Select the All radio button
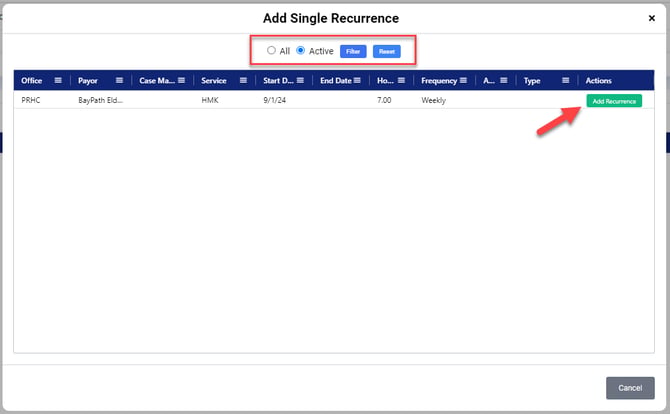 (271, 50)
